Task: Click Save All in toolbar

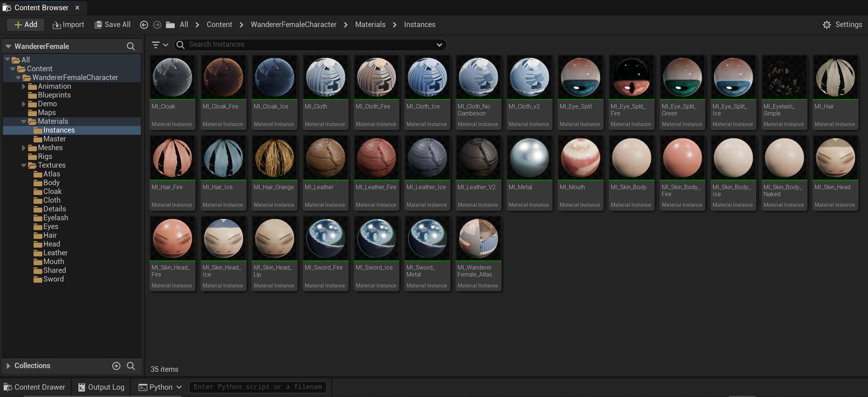Action: tap(113, 24)
